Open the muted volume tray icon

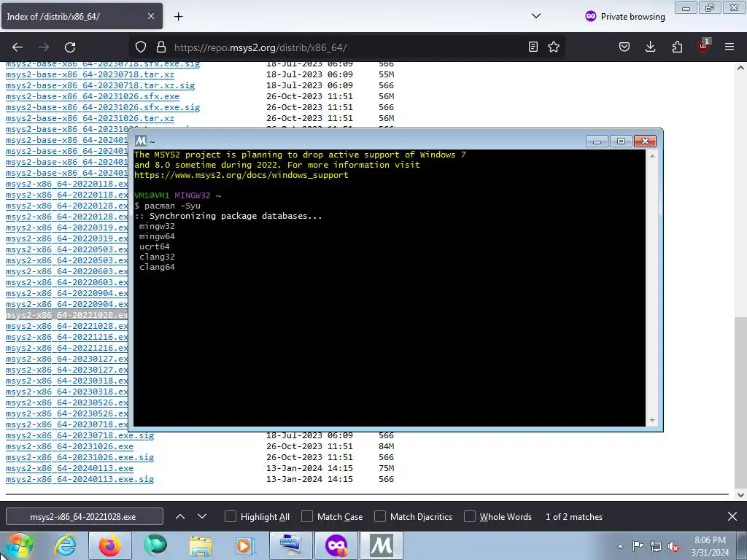pyautogui.click(x=673, y=546)
